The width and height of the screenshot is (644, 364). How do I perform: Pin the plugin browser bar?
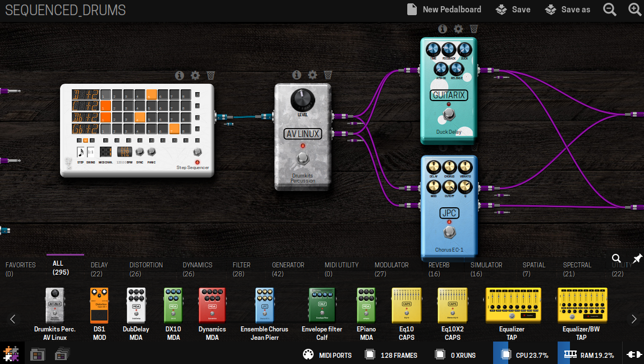click(x=637, y=258)
